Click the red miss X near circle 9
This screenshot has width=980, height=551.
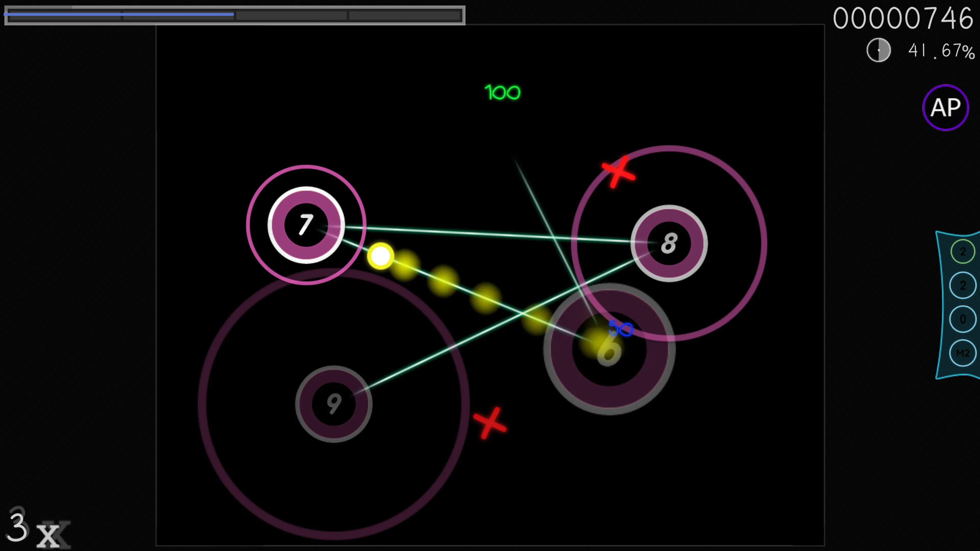490,423
